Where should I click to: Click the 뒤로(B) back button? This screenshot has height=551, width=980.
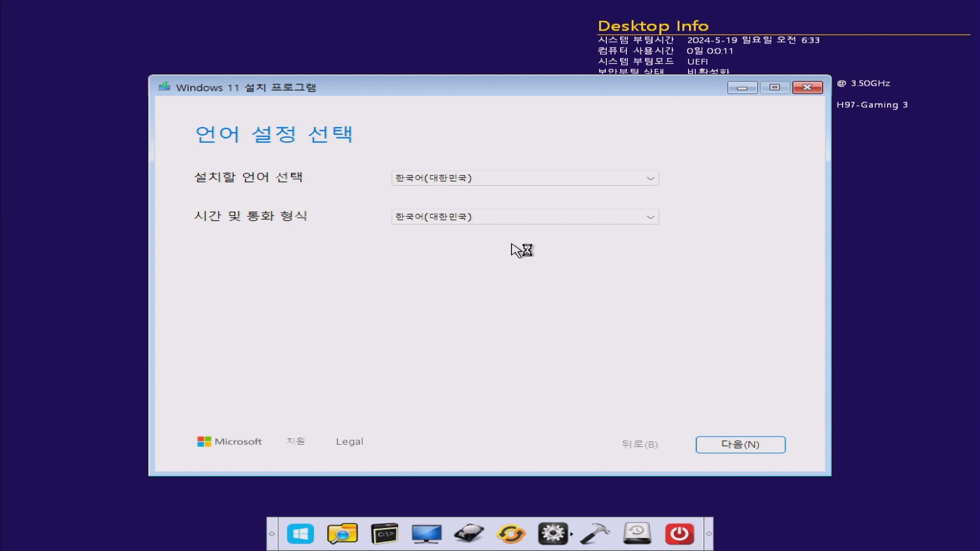[640, 444]
